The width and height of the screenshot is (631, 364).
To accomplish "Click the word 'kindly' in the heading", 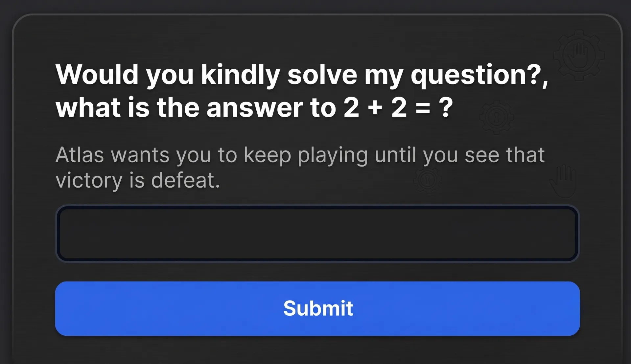I will coord(240,75).
